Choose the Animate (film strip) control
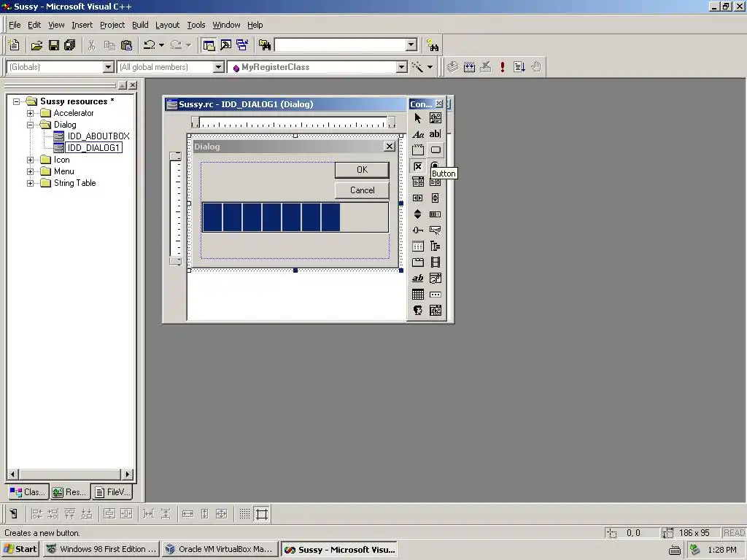The width and height of the screenshot is (747, 560). (436, 262)
